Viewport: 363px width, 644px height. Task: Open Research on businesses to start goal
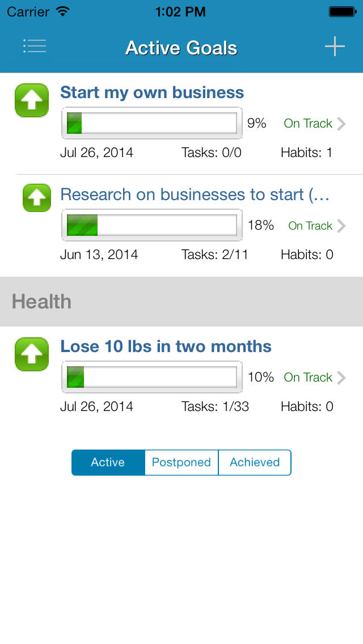[195, 194]
